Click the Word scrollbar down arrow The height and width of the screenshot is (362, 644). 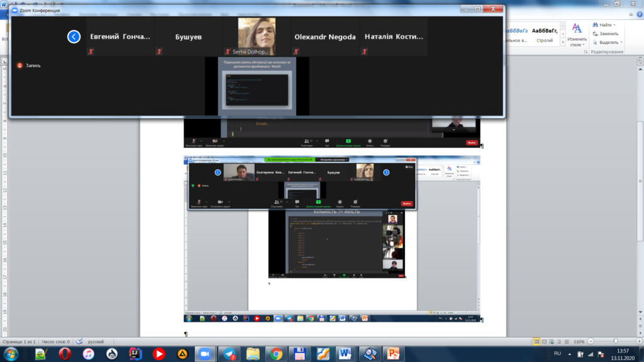[x=640, y=312]
